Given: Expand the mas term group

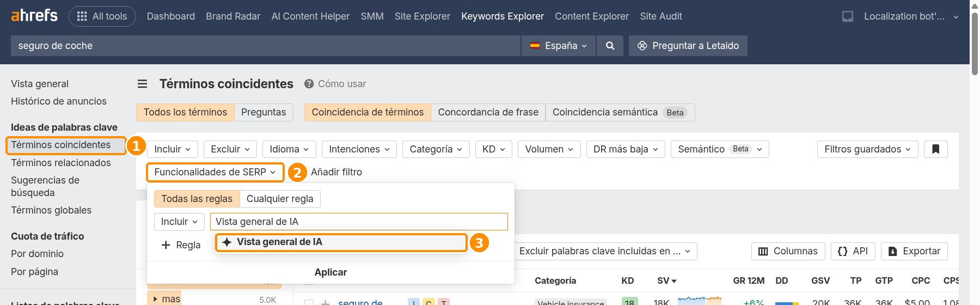Looking at the screenshot, I should coord(155,299).
